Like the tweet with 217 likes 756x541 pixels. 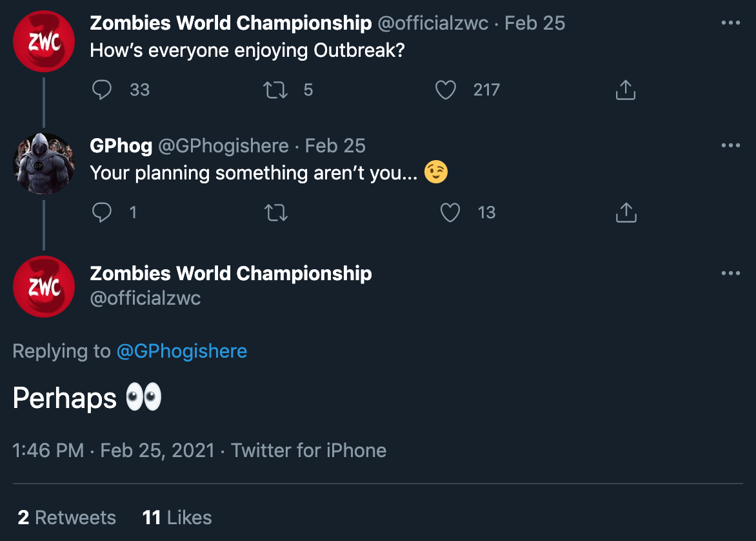(x=446, y=90)
